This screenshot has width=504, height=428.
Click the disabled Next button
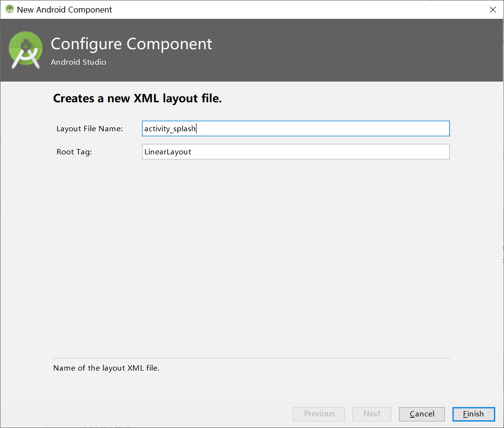(372, 414)
